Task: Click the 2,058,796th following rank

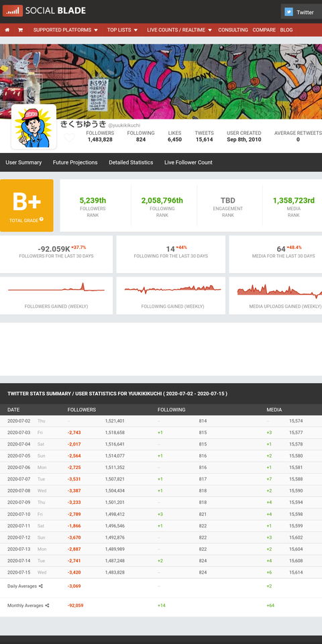Action: pyautogui.click(x=162, y=201)
